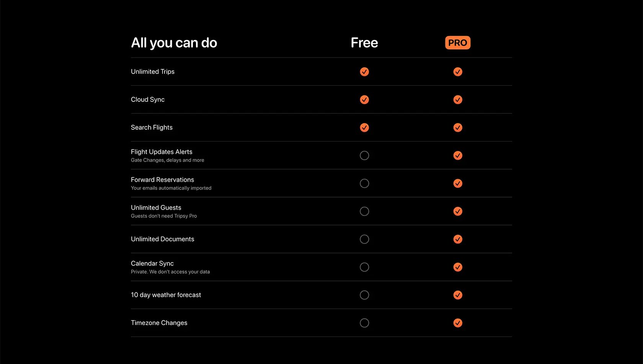The height and width of the screenshot is (364, 643).
Task: Click Pro checkmark for Flight Updates Alerts
Action: coord(458,155)
